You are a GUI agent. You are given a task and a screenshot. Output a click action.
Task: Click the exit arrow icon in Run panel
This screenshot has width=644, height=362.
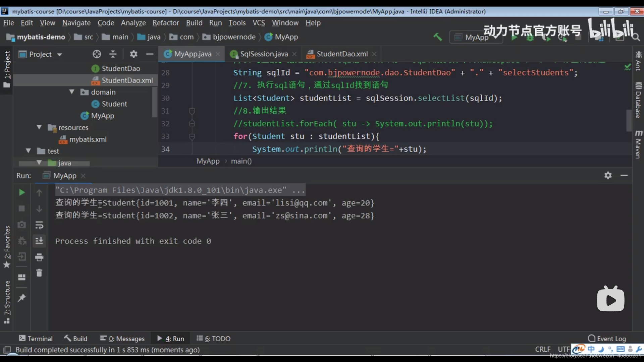pos(22,257)
